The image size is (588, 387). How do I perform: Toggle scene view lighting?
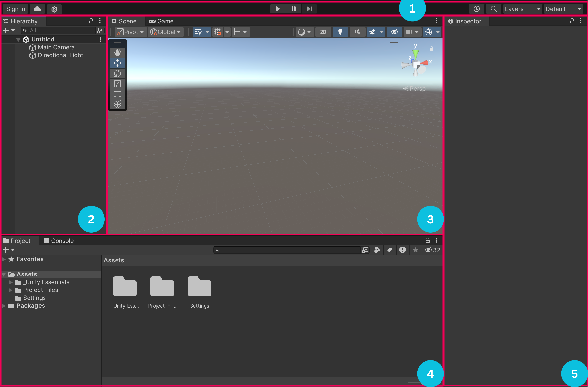(x=340, y=32)
